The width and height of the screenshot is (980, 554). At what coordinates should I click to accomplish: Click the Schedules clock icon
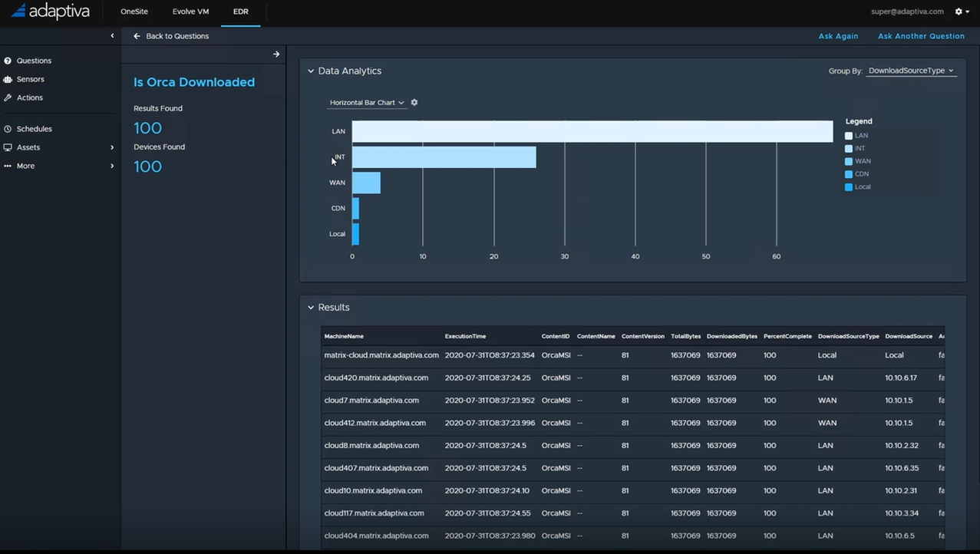[8, 128]
